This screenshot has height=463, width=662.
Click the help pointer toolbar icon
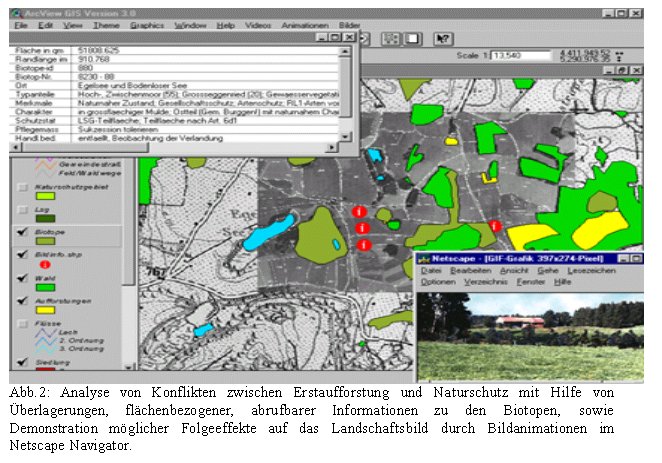[x=443, y=39]
